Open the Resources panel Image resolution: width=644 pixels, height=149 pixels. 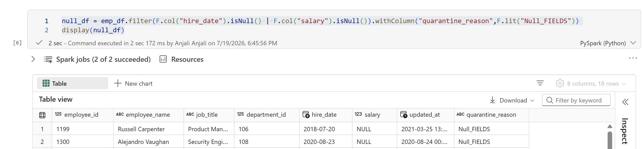pyautogui.click(x=187, y=59)
